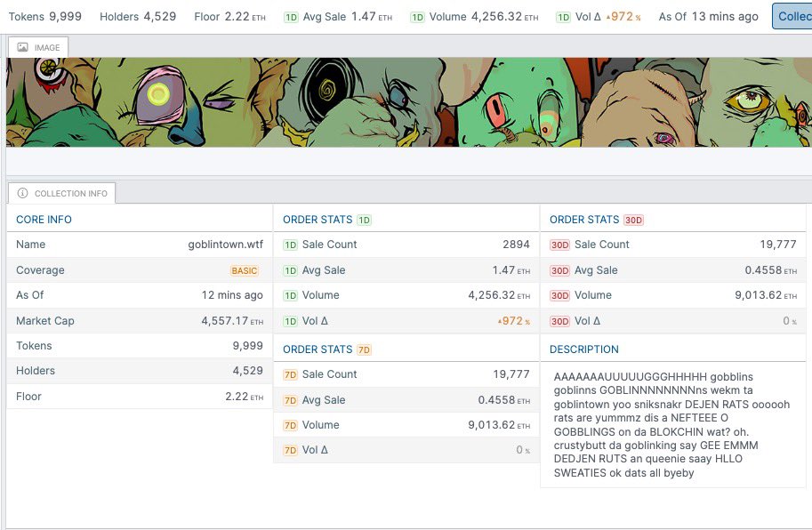
Task: Click the 1D badge next to Volume row
Action: (290, 295)
